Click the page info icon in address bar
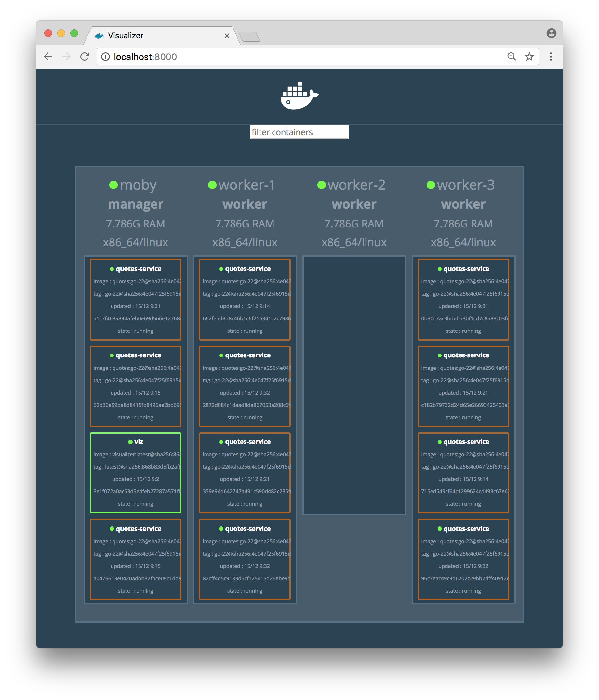This screenshot has width=599, height=700. [105, 57]
